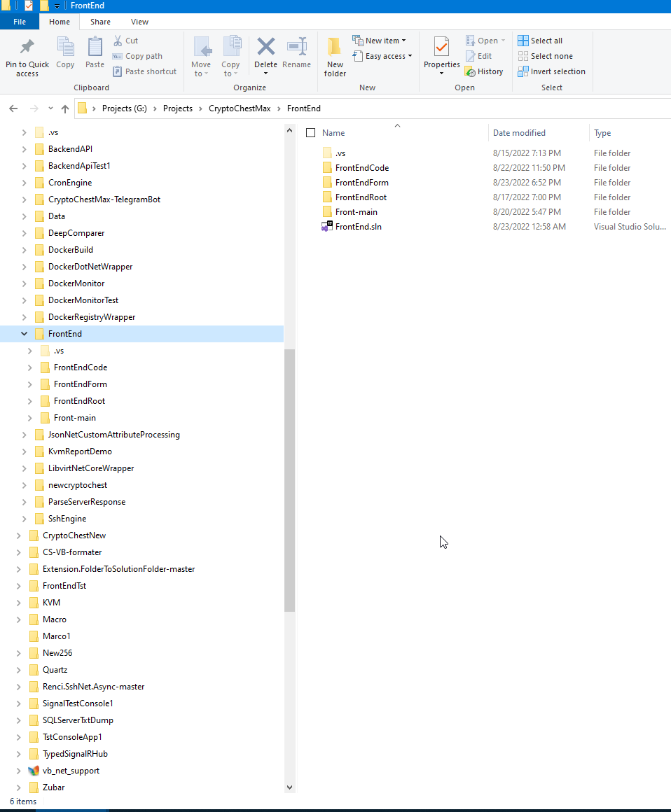
Task: Click the forward navigation arrow
Action: tap(34, 108)
